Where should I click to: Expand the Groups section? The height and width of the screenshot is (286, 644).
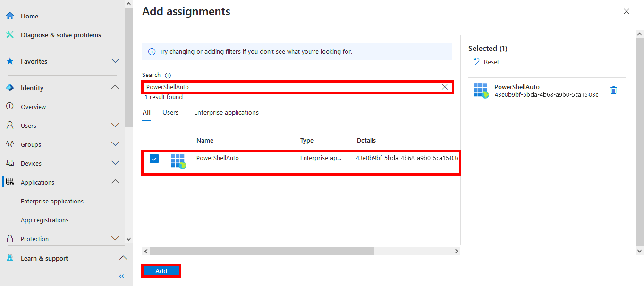pos(115,144)
